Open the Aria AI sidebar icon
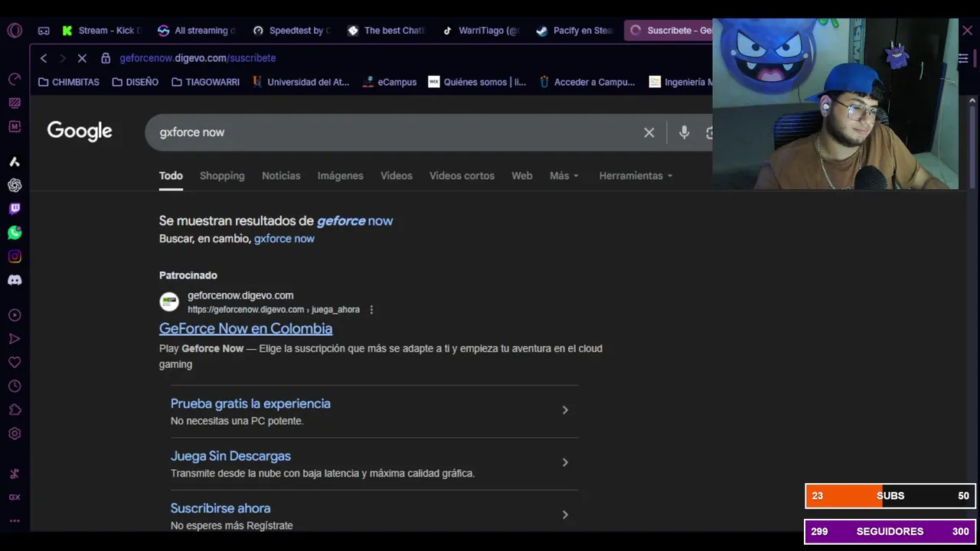 (x=15, y=161)
